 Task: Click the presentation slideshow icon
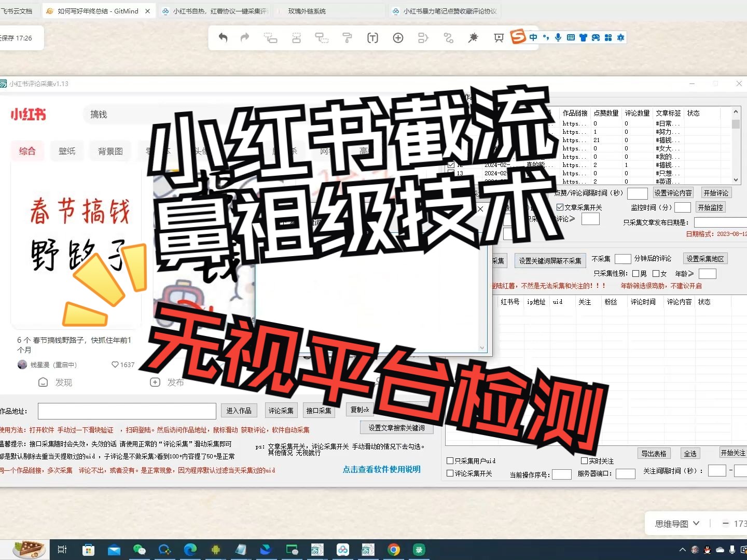(x=499, y=37)
